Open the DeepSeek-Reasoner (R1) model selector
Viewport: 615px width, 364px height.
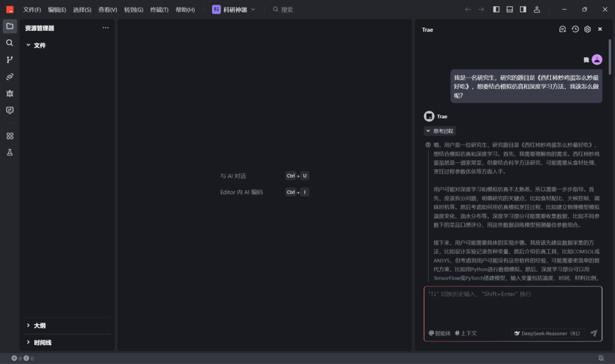(548, 333)
